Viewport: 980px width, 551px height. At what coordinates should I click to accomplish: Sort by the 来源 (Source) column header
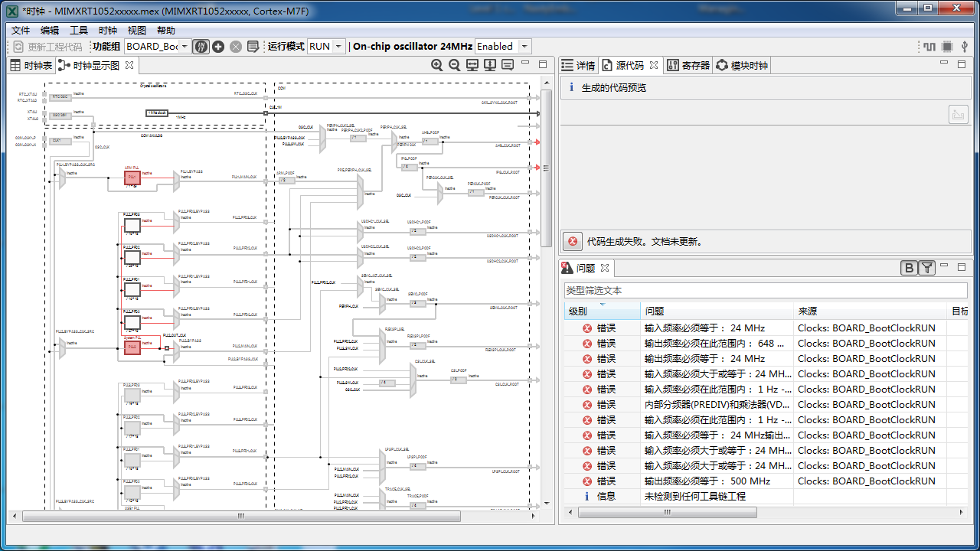tap(871, 311)
